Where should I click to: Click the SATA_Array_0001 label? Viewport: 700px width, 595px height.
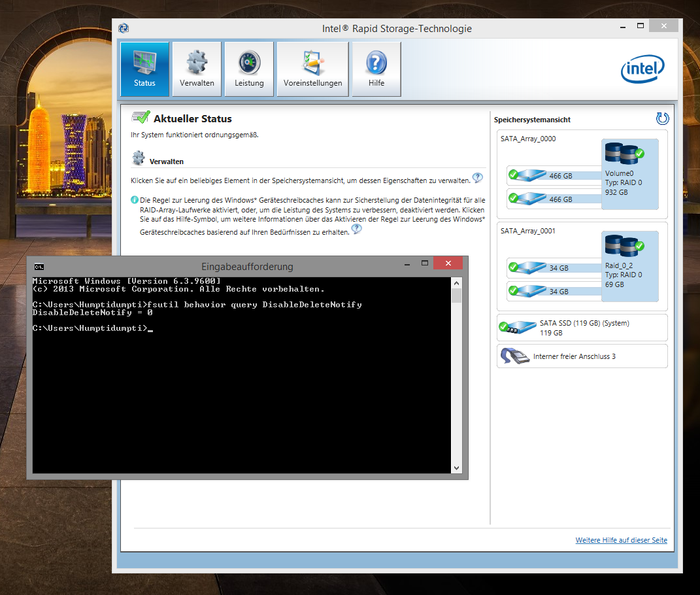pos(528,231)
